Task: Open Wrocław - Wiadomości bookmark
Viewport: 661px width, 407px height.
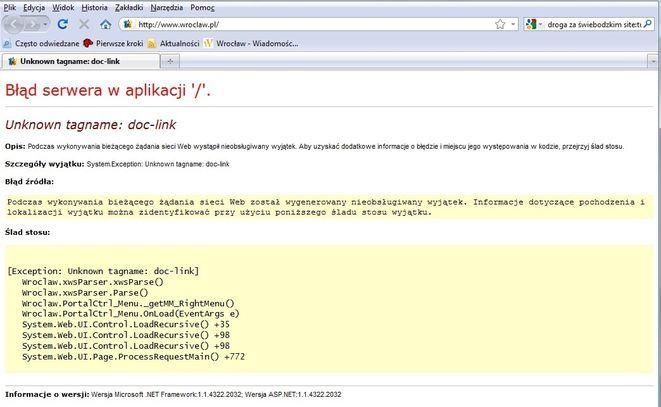Action: click(x=251, y=43)
